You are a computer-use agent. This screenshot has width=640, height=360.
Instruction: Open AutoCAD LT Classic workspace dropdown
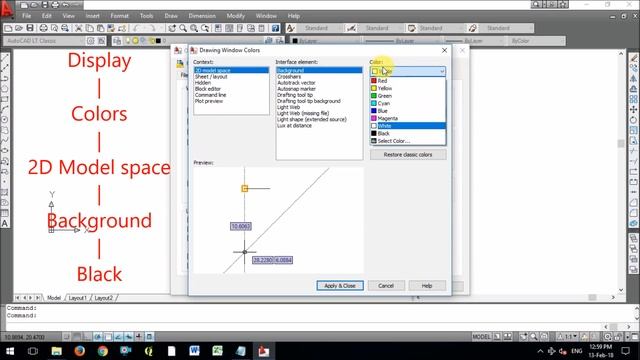44,41
